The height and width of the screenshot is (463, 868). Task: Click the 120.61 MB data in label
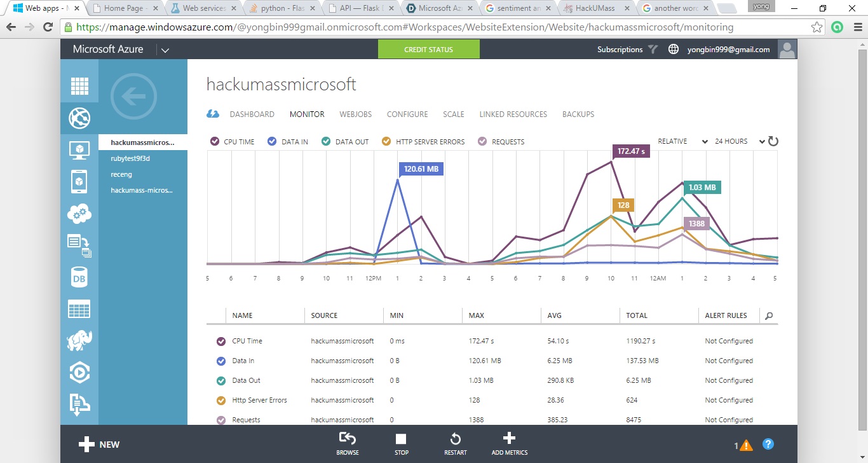[421, 169]
